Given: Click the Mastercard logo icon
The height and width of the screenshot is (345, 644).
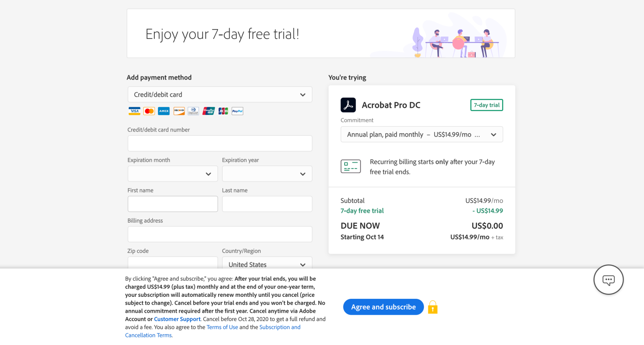Looking at the screenshot, I should point(149,111).
